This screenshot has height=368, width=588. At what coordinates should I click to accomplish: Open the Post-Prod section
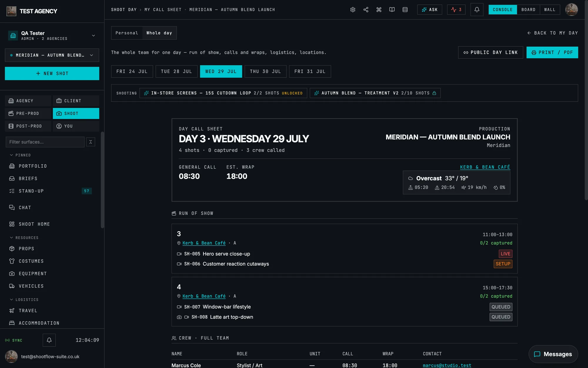pyautogui.click(x=28, y=126)
